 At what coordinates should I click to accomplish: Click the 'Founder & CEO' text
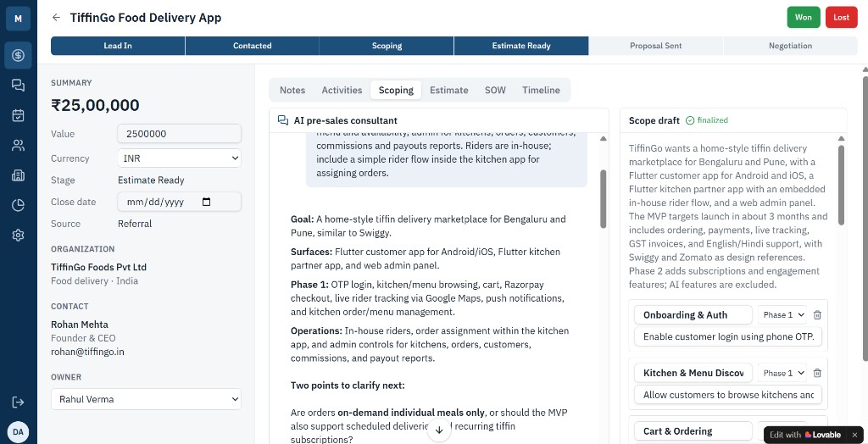click(x=83, y=338)
